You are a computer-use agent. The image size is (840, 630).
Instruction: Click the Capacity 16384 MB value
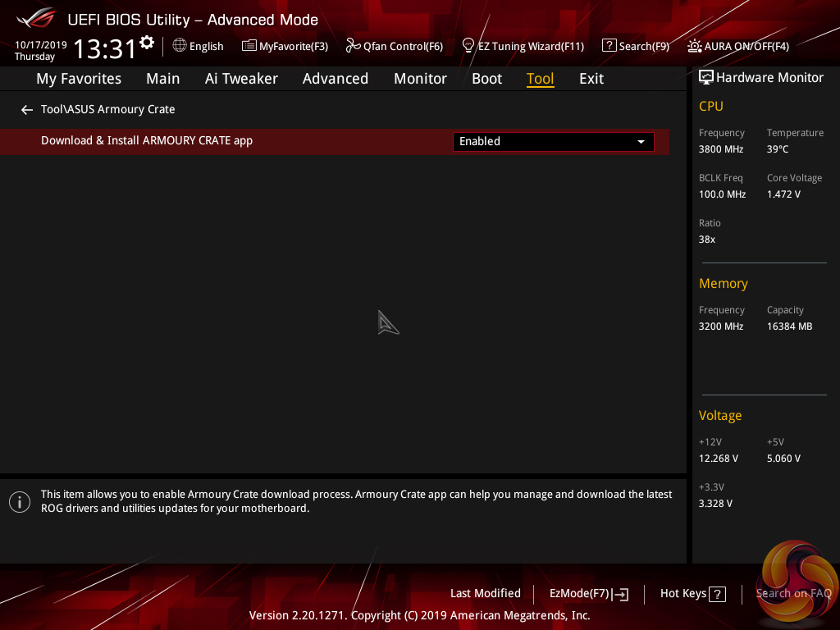pos(790,326)
